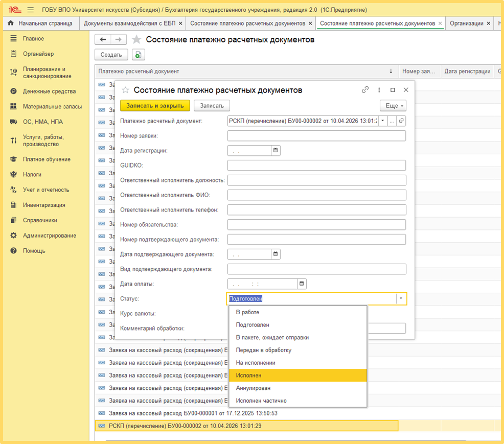Open Планирование и санкционирование section
Viewport: 504px width, 444px height.
(x=47, y=73)
